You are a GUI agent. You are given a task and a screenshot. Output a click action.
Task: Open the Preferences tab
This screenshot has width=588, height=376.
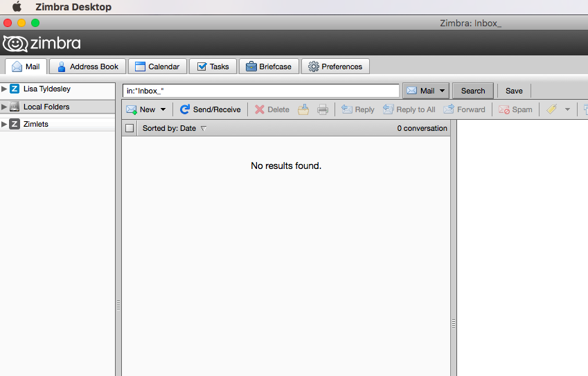336,66
